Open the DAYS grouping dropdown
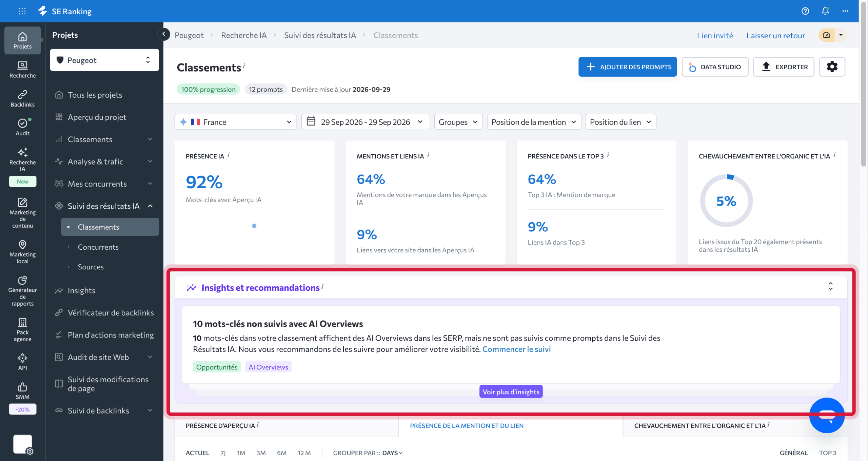 pyautogui.click(x=392, y=453)
